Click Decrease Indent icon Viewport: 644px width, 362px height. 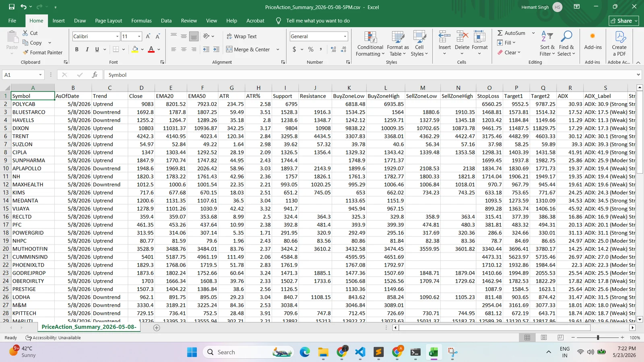[206, 49]
